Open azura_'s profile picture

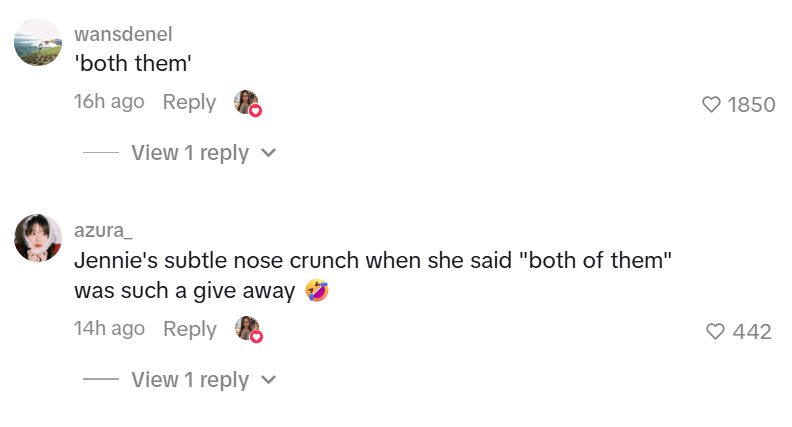[x=38, y=238]
